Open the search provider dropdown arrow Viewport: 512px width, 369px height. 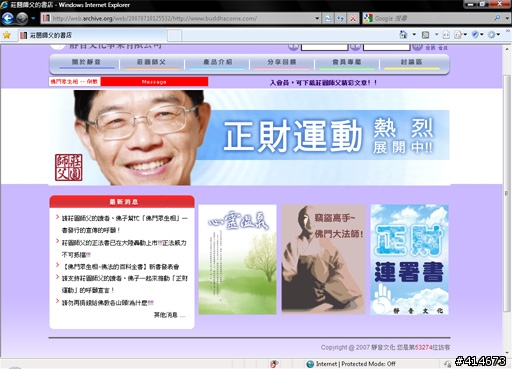coord(507,18)
